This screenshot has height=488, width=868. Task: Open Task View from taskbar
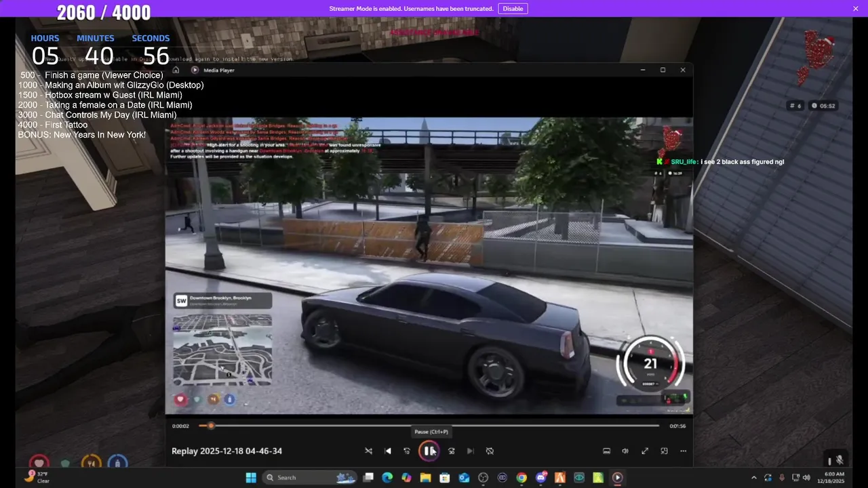point(368,477)
